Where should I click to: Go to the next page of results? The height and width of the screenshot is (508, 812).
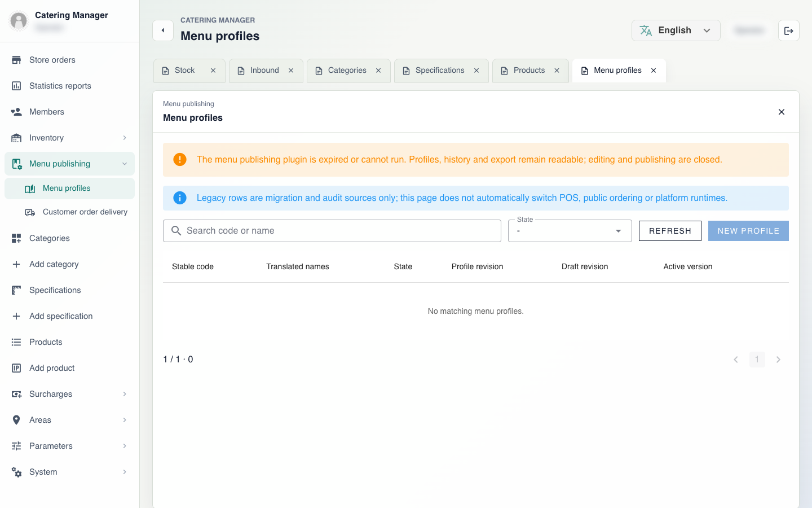pos(778,360)
